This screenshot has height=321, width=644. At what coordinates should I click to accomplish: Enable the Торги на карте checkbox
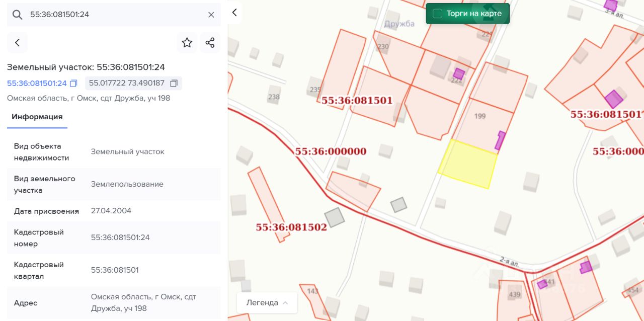pyautogui.click(x=438, y=14)
